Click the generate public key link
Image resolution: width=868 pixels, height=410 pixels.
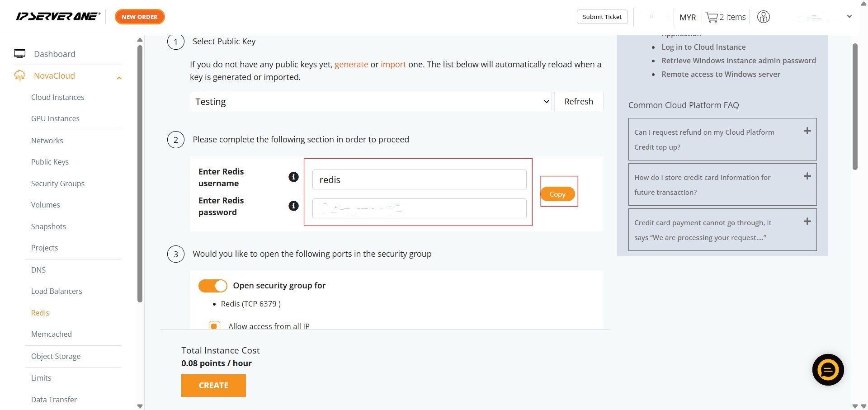pos(351,64)
